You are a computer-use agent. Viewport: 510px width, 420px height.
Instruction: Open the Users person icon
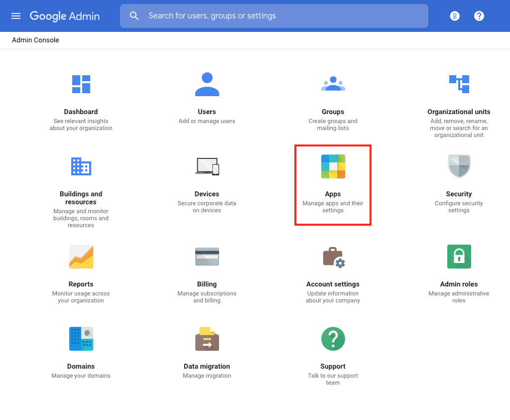point(207,84)
